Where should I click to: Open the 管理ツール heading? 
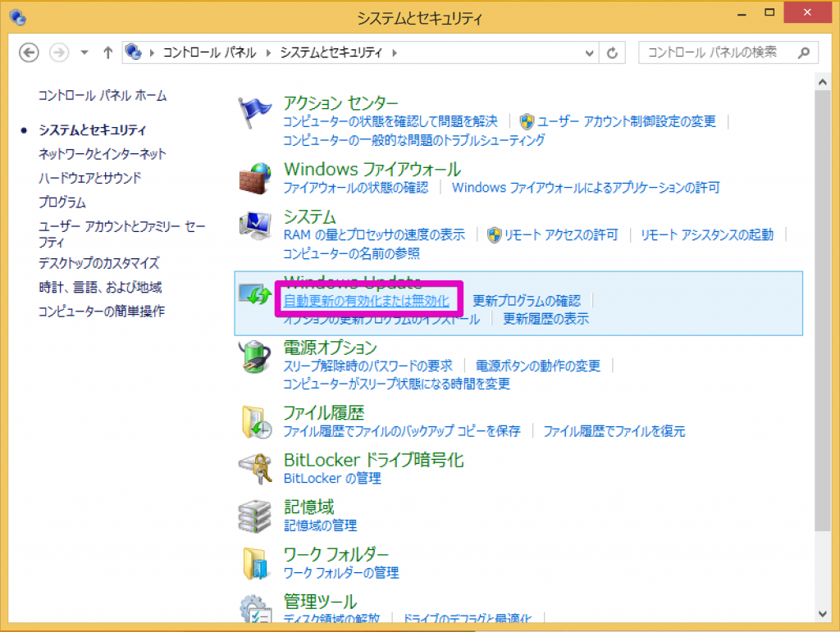pyautogui.click(x=320, y=602)
